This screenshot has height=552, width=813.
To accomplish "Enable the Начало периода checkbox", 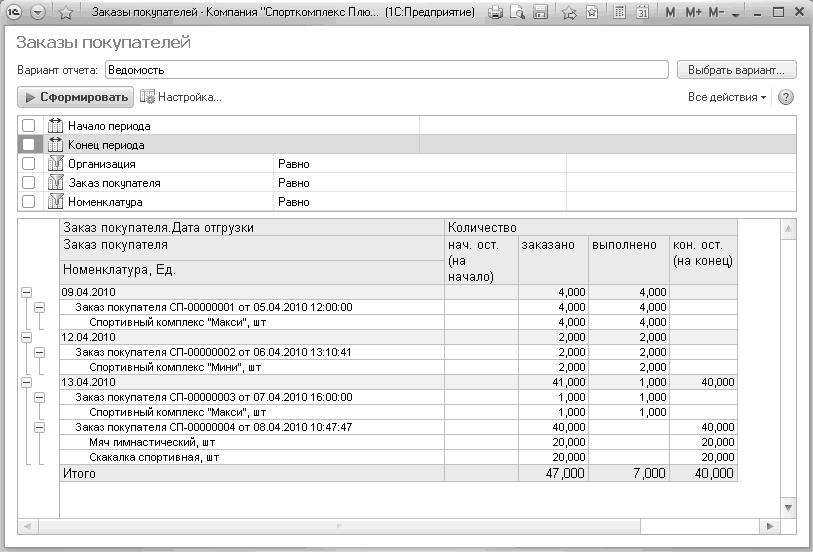I will point(29,125).
